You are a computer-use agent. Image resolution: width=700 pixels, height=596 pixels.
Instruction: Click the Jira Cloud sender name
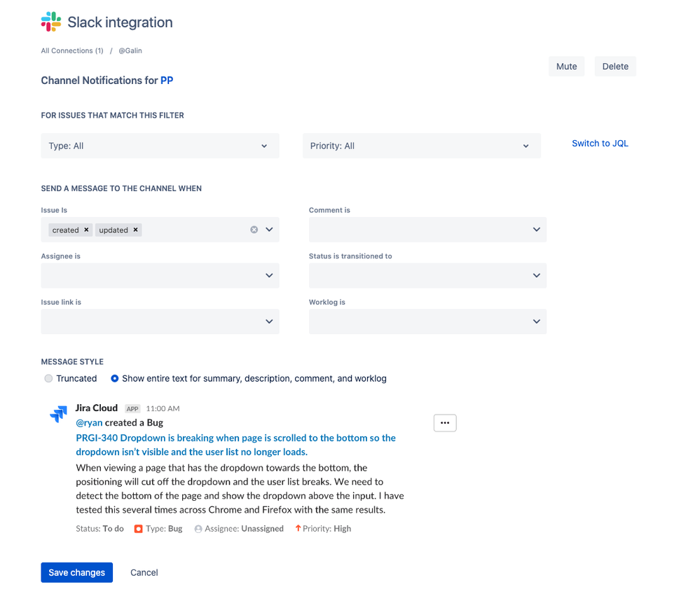pyautogui.click(x=97, y=408)
